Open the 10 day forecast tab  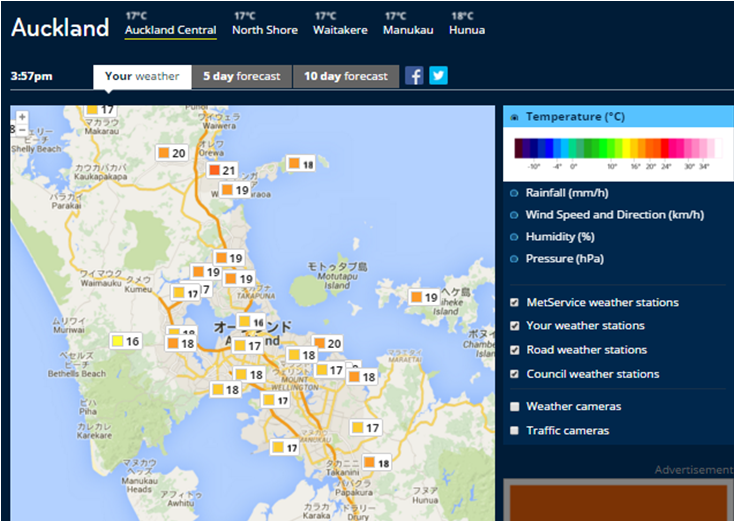(x=345, y=76)
